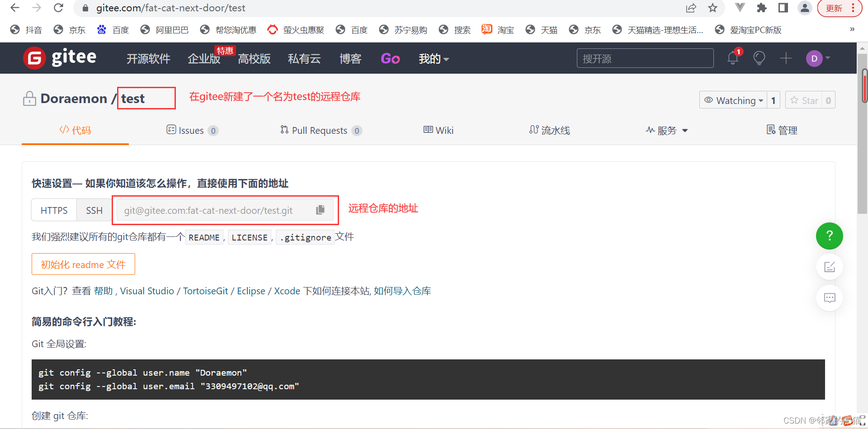Screen dimensions: 868x429
Task: Open the 私有云 nav item
Action: pyautogui.click(x=304, y=59)
